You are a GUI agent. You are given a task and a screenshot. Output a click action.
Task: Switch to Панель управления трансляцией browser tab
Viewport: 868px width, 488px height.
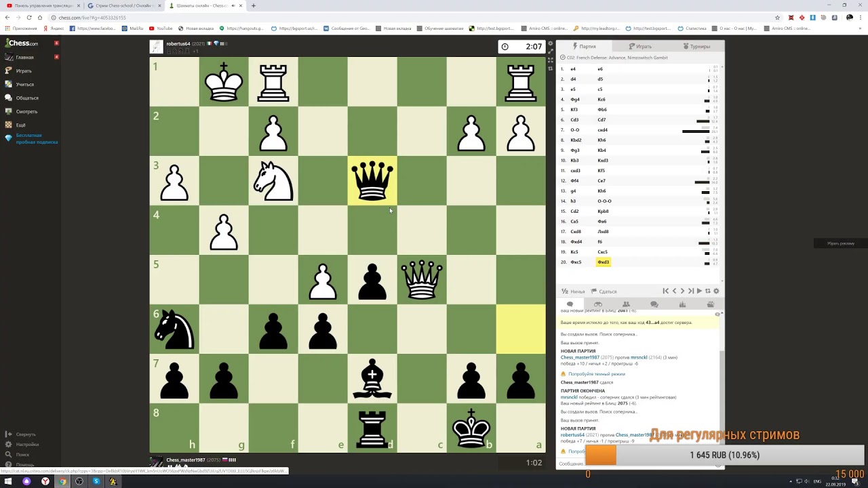point(42,5)
